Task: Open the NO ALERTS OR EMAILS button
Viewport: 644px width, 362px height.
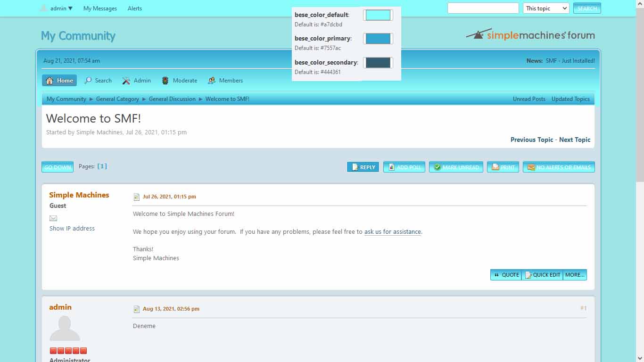Action: [559, 167]
